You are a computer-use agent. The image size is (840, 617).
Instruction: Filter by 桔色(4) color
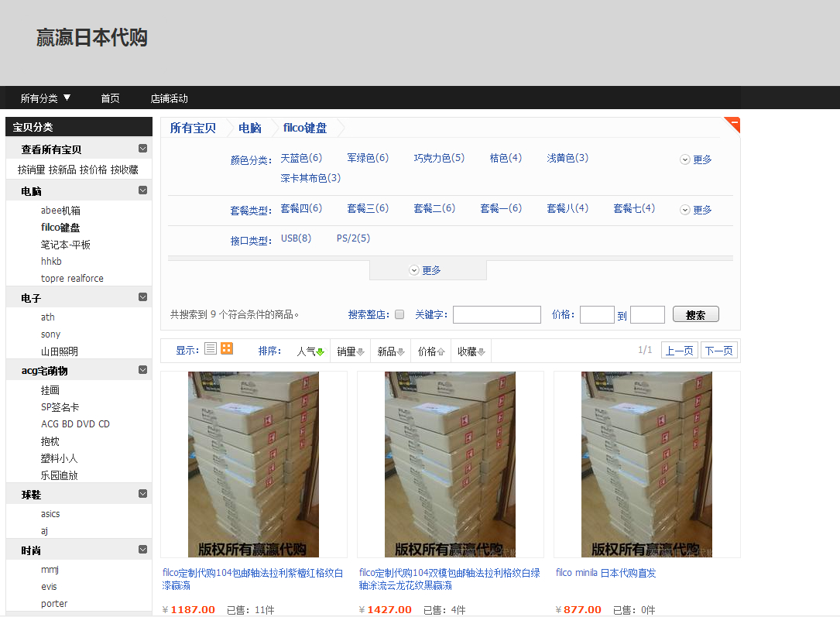pyautogui.click(x=506, y=158)
